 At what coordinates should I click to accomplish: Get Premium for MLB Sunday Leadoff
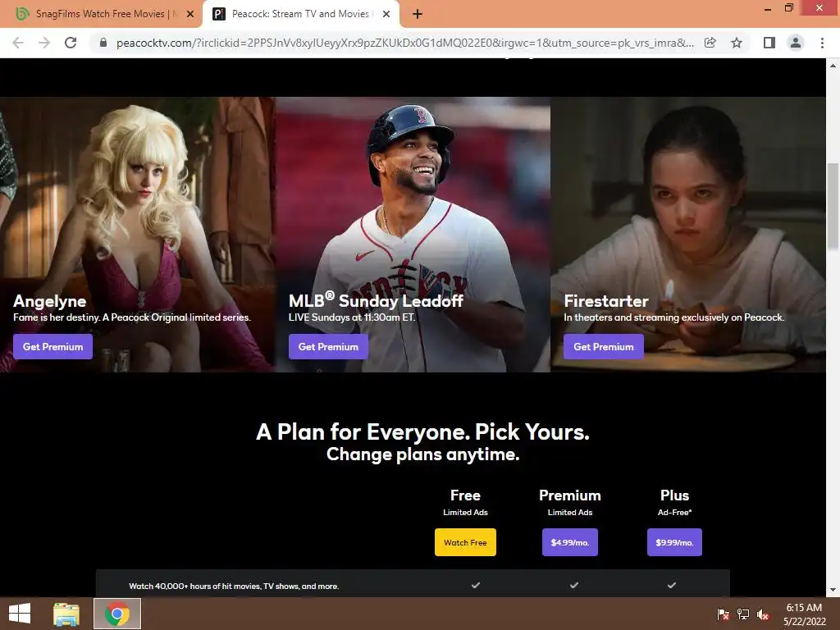point(328,347)
